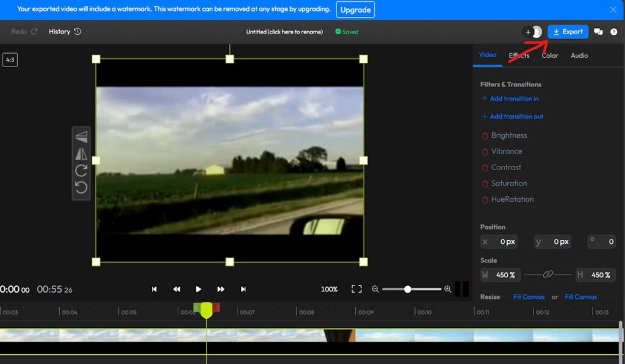
Task: Click the X position input field
Action: [504, 242]
